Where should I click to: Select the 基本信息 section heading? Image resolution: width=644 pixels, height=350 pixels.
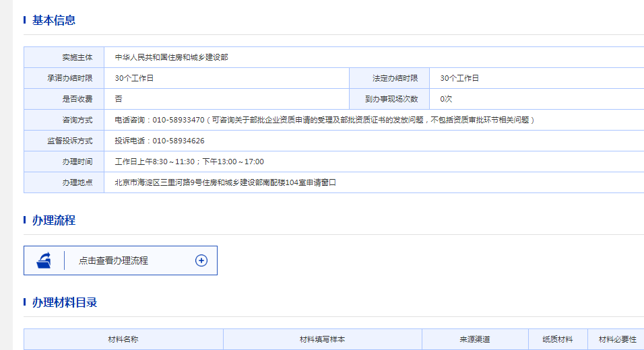[54, 20]
